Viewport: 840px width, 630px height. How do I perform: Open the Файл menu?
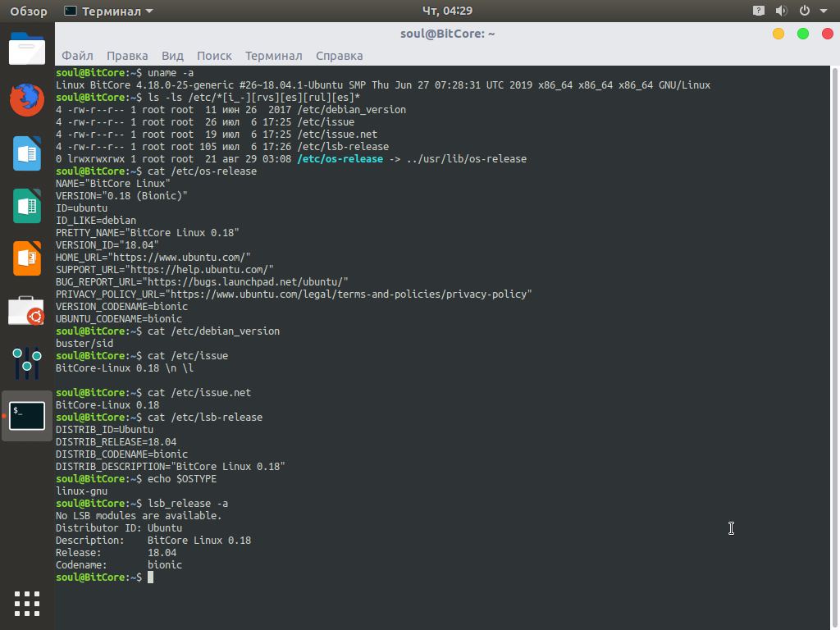pyautogui.click(x=77, y=56)
